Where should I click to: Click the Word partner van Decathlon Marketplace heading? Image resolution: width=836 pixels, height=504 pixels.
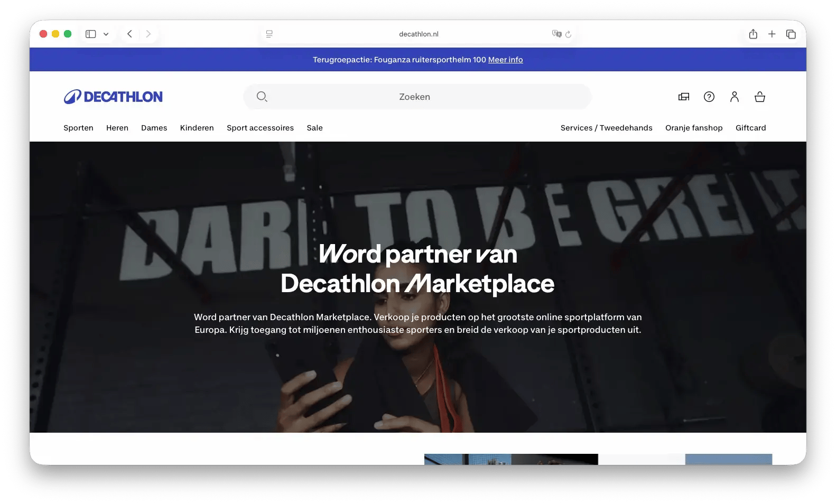click(x=417, y=269)
